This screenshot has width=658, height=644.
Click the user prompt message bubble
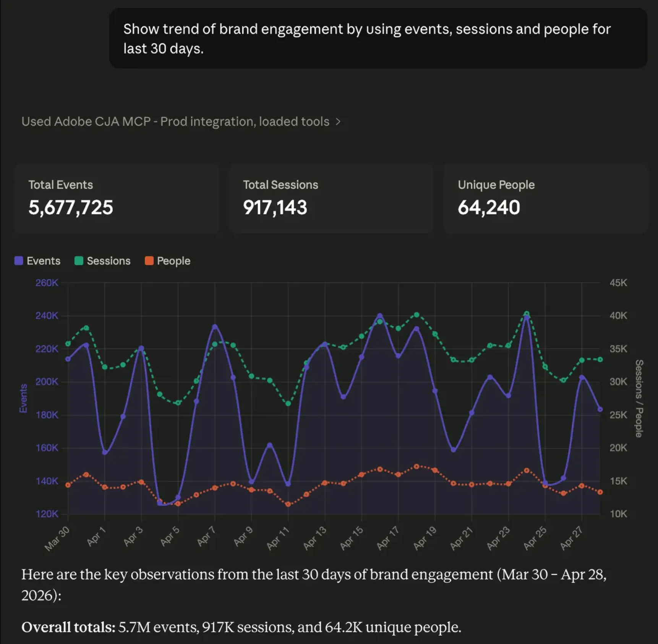(378, 39)
